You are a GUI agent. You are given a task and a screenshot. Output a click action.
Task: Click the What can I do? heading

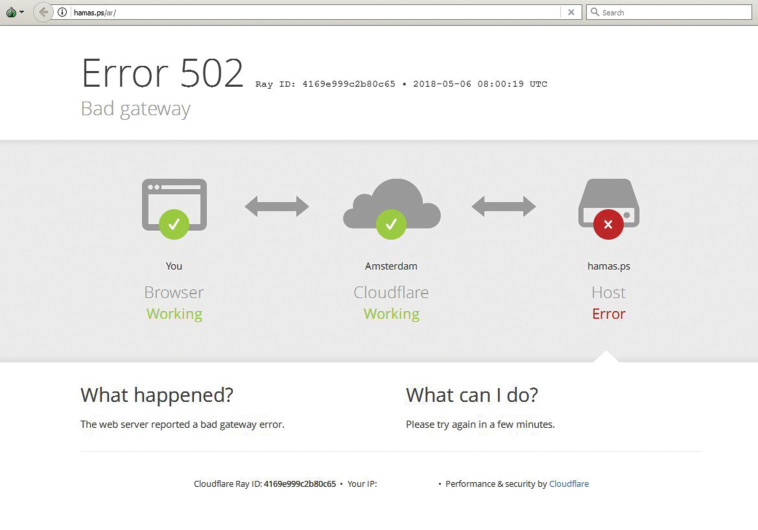pyautogui.click(x=472, y=395)
